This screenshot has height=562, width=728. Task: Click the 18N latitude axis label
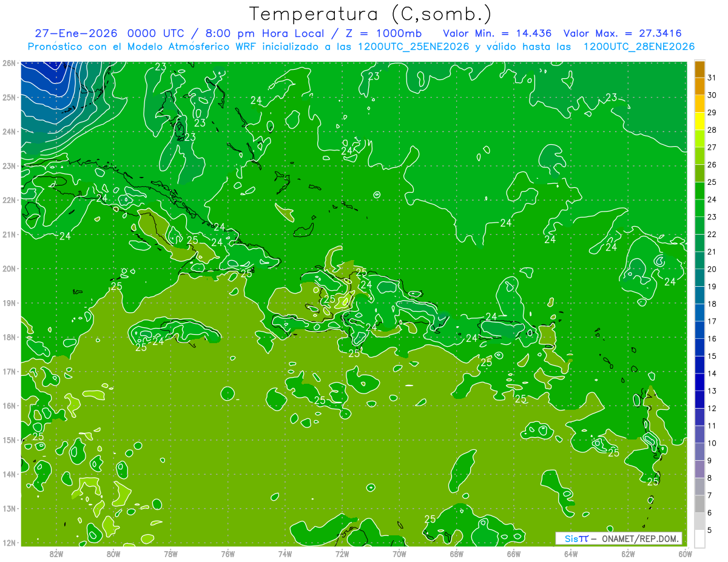(8, 337)
